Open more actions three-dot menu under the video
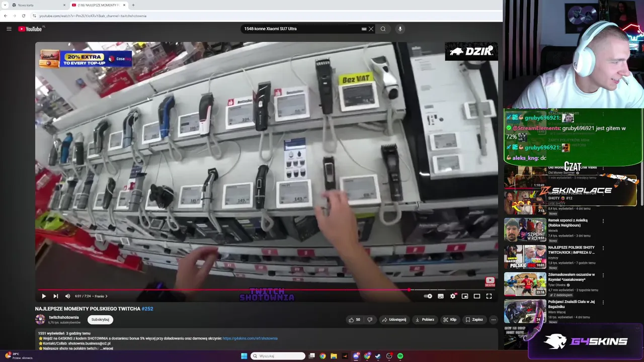 click(x=493, y=319)
